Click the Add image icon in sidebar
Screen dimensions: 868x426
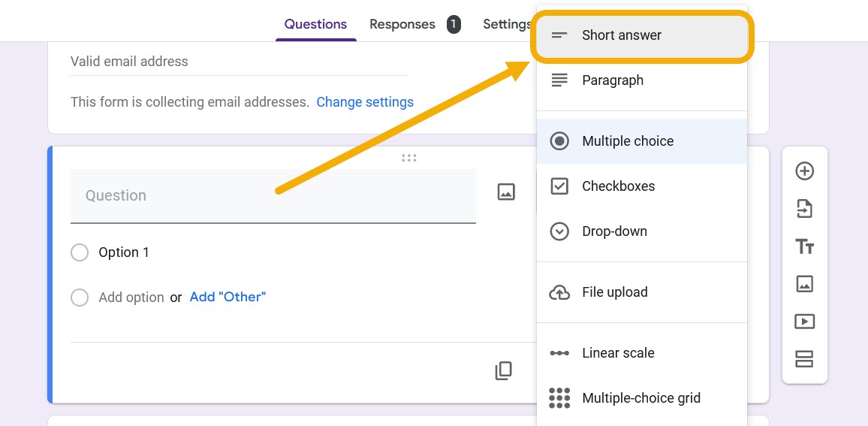[x=804, y=284]
